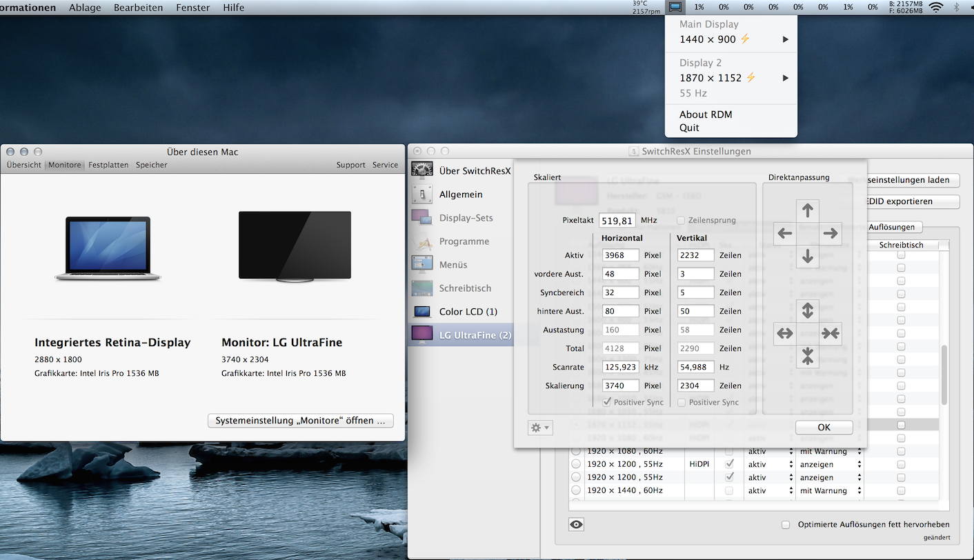Image resolution: width=974 pixels, height=560 pixels.
Task: Click the vertical Skalierung field showing 2304
Action: tap(695, 386)
